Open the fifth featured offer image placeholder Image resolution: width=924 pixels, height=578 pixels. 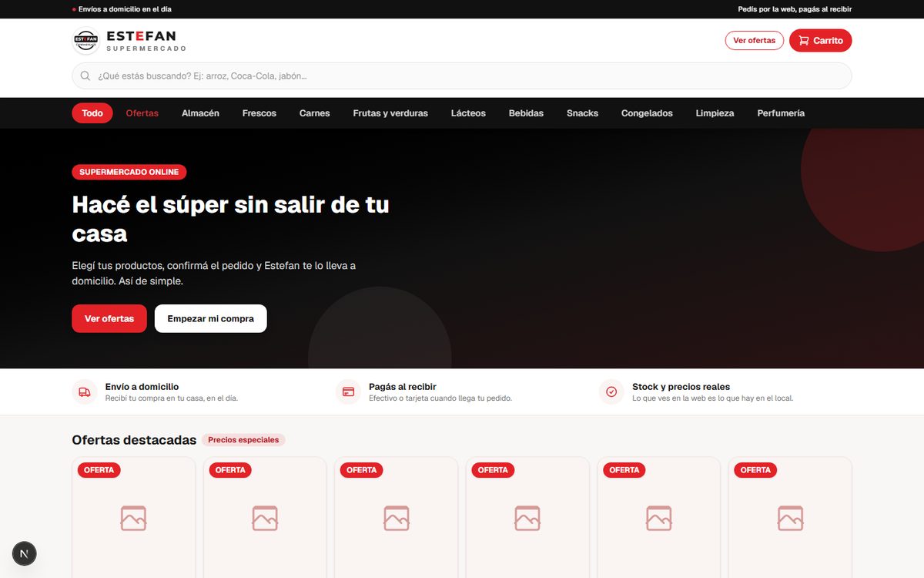point(659,518)
